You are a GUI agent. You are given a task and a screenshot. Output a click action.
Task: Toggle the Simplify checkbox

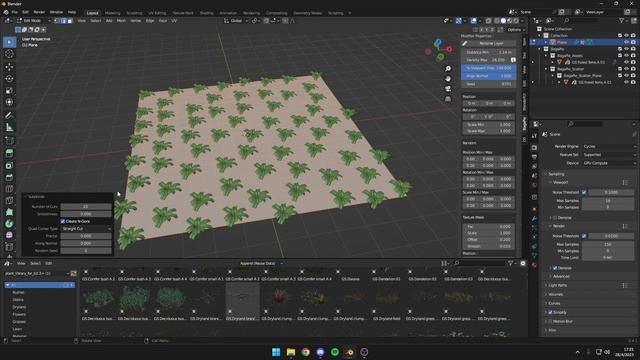pos(550,312)
